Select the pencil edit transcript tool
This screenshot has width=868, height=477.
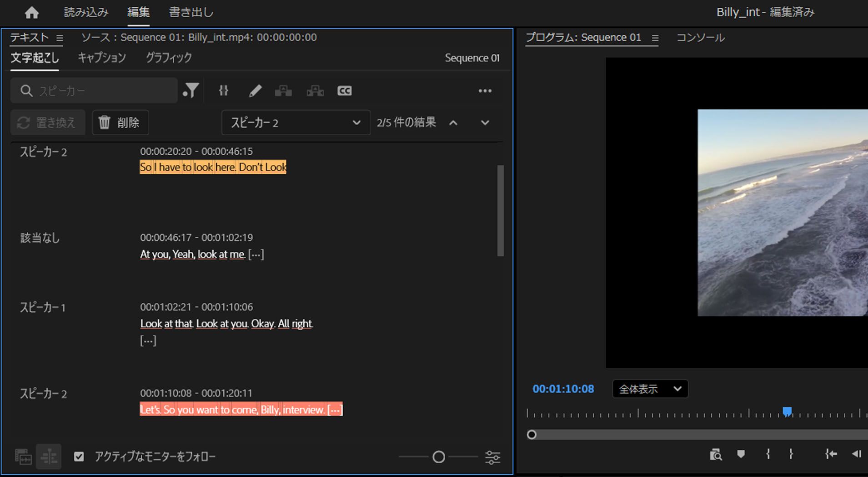[x=255, y=90]
